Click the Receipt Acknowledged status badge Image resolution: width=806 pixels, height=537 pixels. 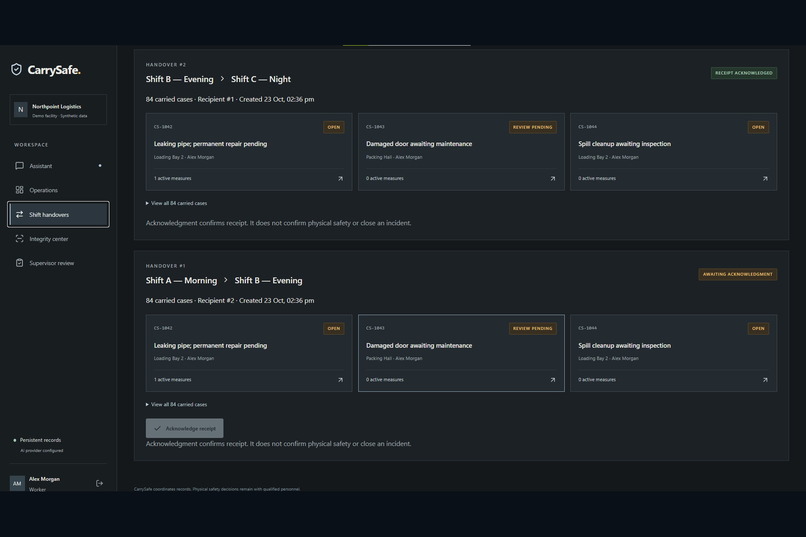click(x=744, y=73)
